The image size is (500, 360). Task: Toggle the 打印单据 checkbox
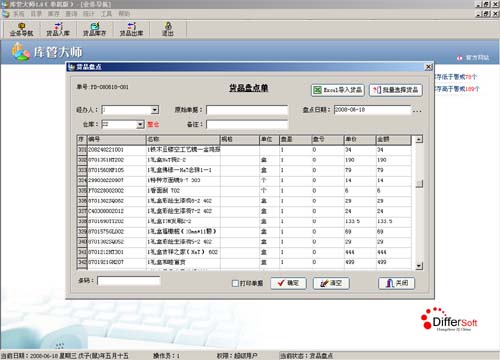point(235,283)
